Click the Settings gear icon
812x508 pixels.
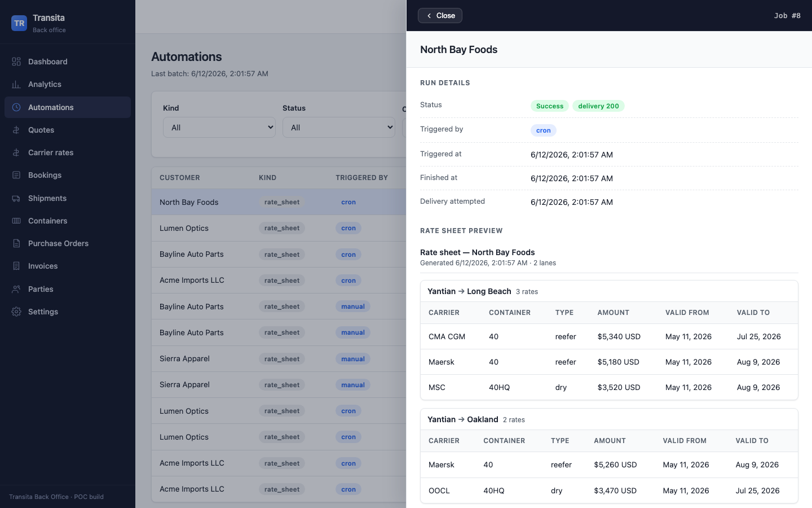(x=16, y=312)
